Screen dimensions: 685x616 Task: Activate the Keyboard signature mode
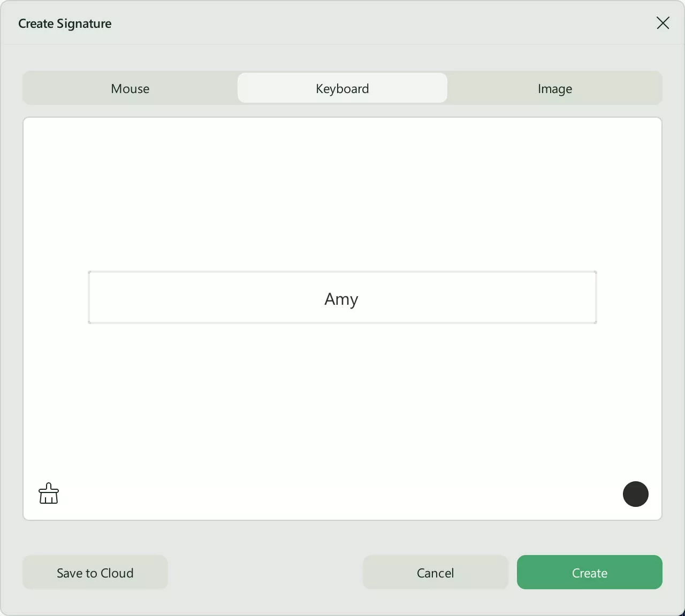point(342,88)
